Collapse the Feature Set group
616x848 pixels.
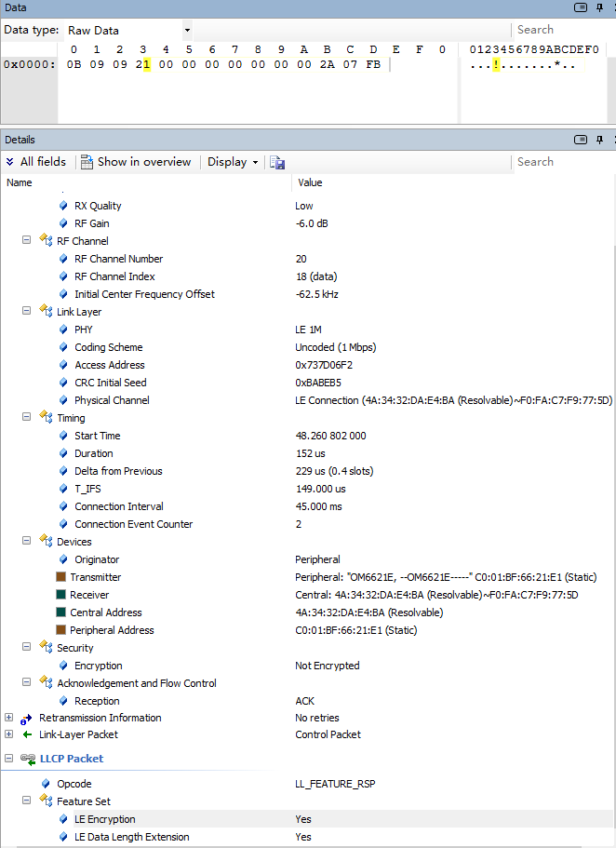26,801
